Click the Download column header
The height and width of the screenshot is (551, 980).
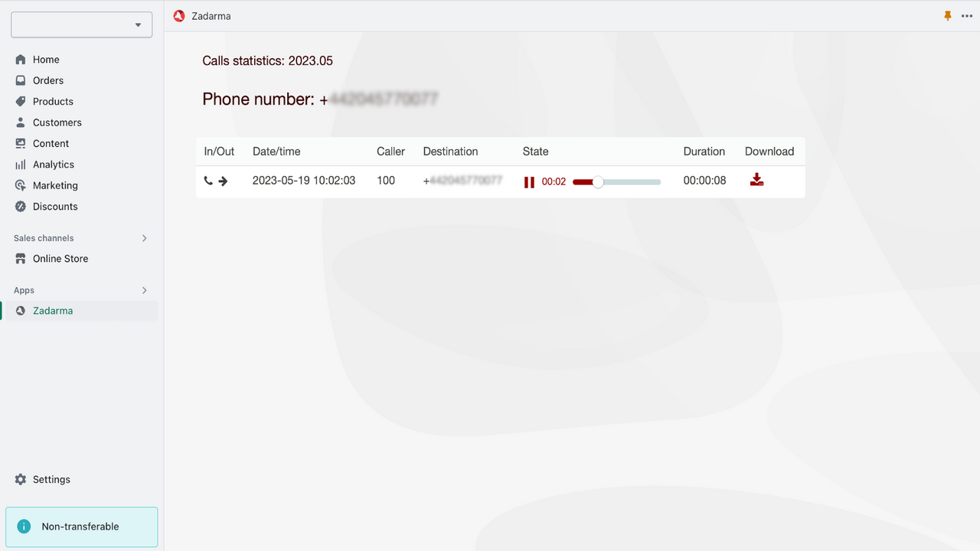(x=769, y=152)
